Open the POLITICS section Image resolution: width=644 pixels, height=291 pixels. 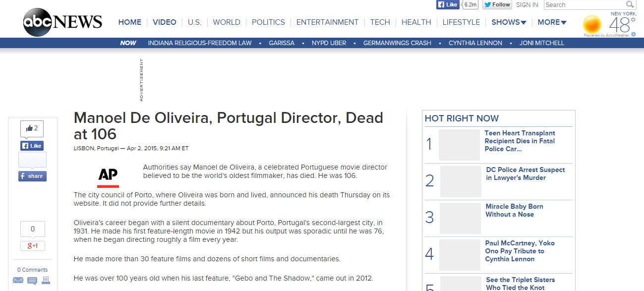(x=268, y=22)
